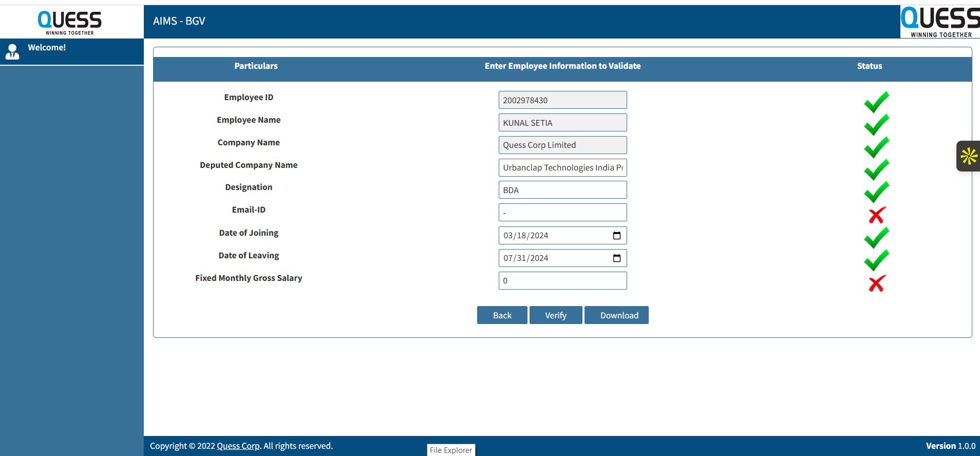Click the red cross status for Email-ID
Viewport: 980px width, 456px height.
[x=876, y=215]
